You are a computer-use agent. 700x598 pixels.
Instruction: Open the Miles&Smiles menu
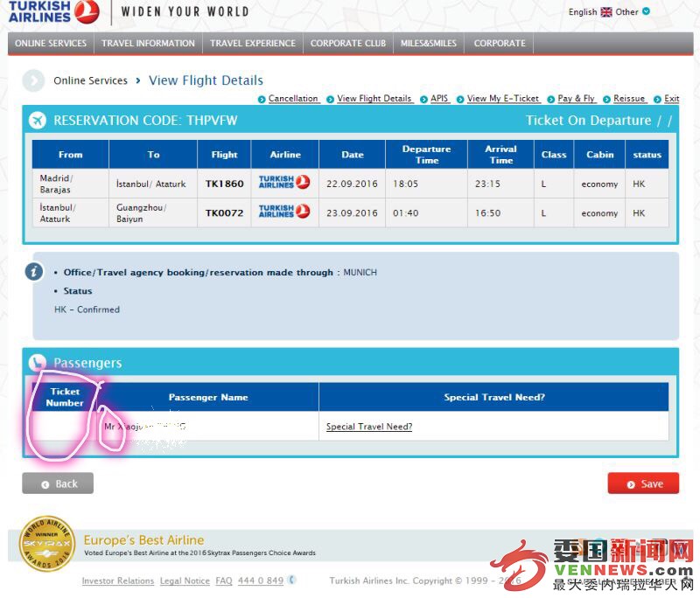pyautogui.click(x=429, y=43)
